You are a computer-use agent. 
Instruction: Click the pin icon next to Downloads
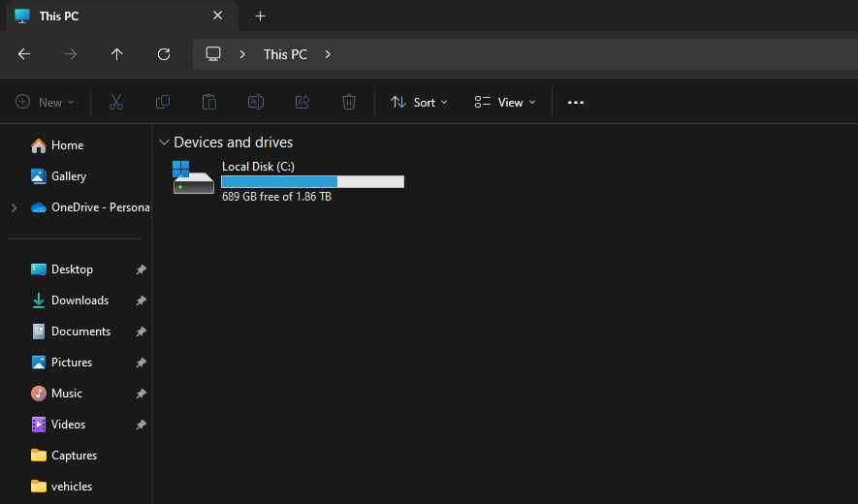(x=141, y=300)
